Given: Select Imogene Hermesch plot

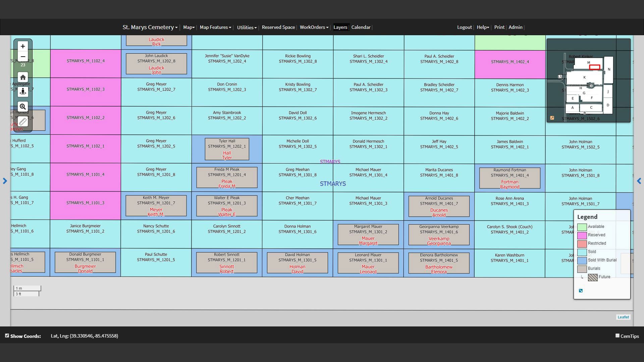Looking at the screenshot, I should [x=368, y=121].
